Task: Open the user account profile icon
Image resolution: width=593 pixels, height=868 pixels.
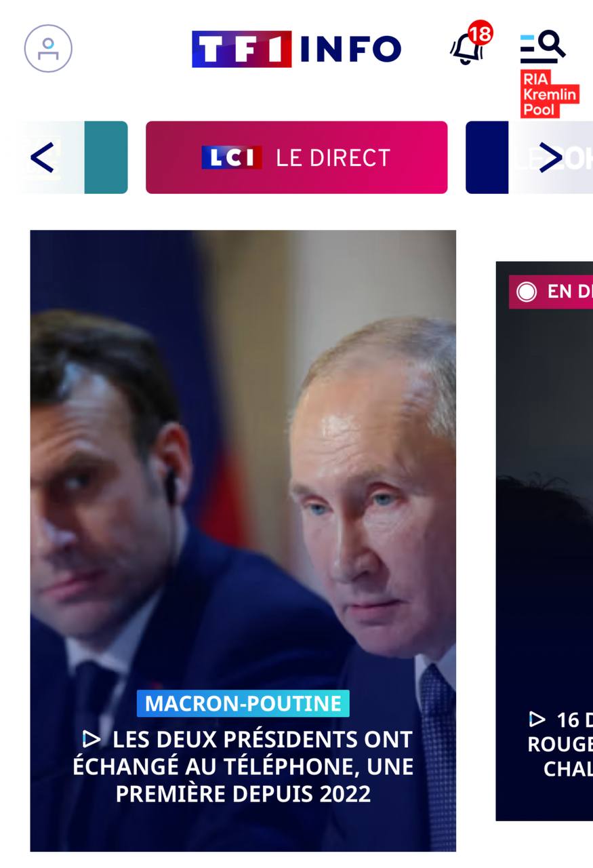Action: click(48, 48)
